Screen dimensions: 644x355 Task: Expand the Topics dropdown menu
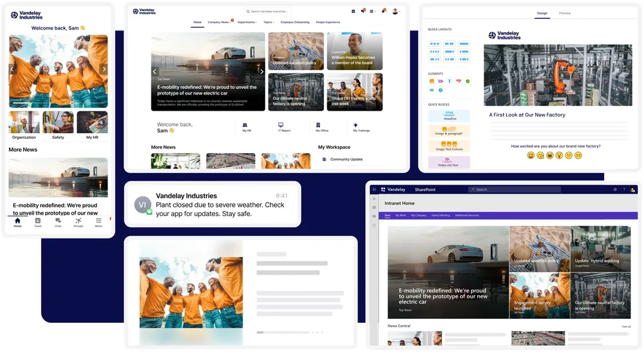[x=269, y=23]
